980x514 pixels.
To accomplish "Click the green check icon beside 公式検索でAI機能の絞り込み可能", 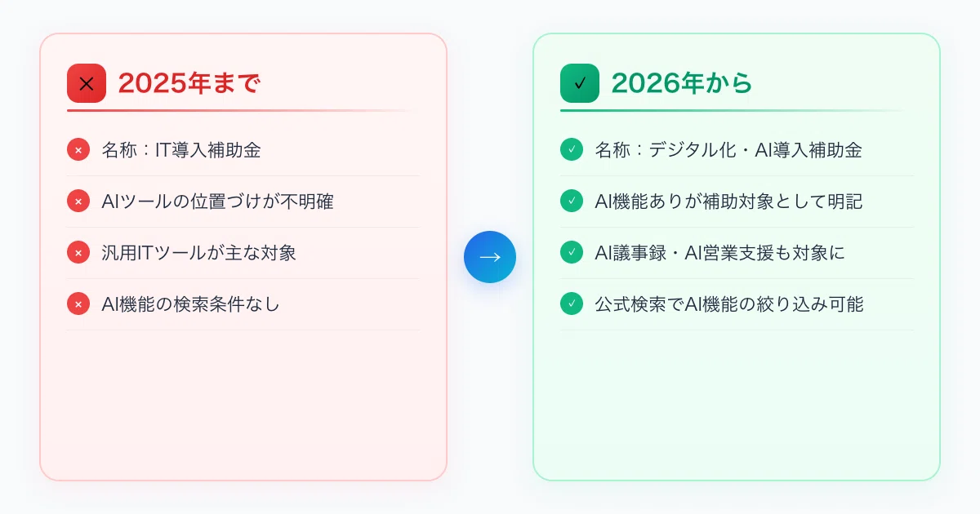I will point(572,304).
